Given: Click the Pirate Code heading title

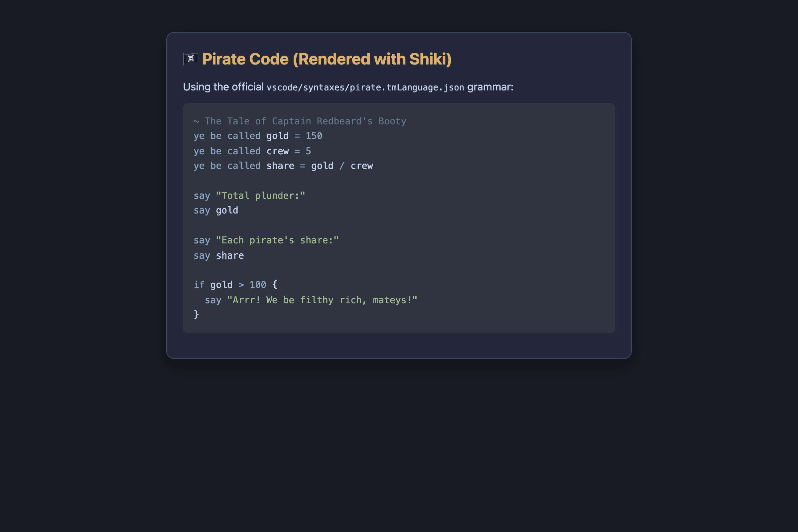Looking at the screenshot, I should coord(327,59).
